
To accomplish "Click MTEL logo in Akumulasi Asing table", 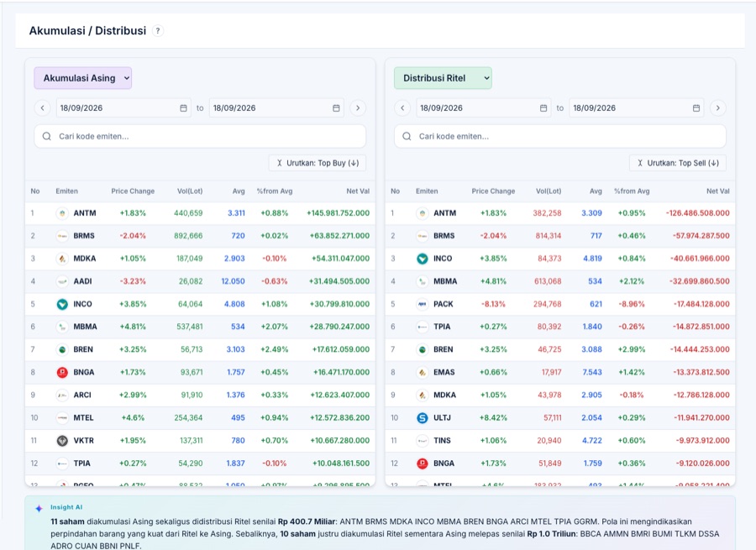I will pos(62,418).
